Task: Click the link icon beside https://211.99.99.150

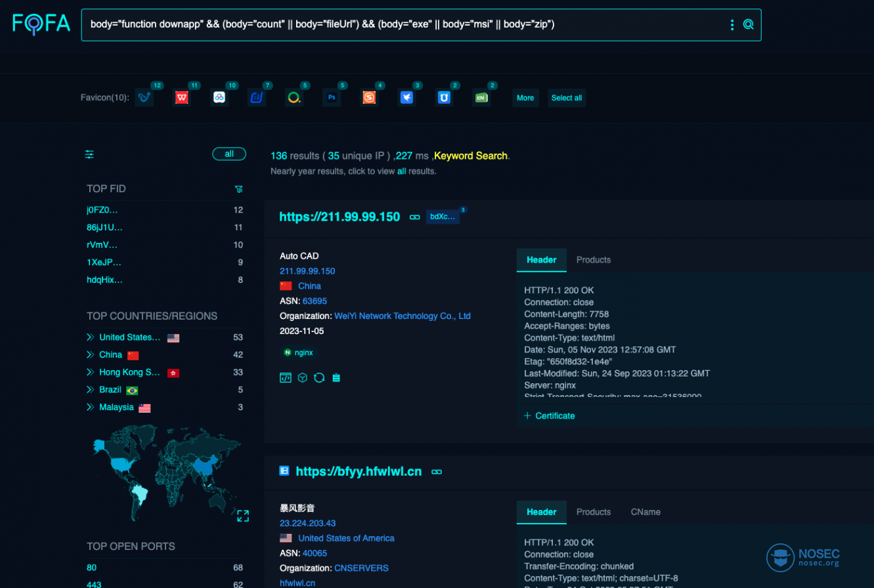Action: 414,217
